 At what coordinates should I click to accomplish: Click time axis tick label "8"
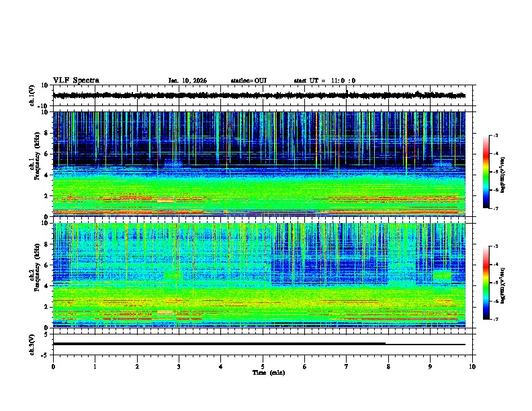[x=388, y=367]
